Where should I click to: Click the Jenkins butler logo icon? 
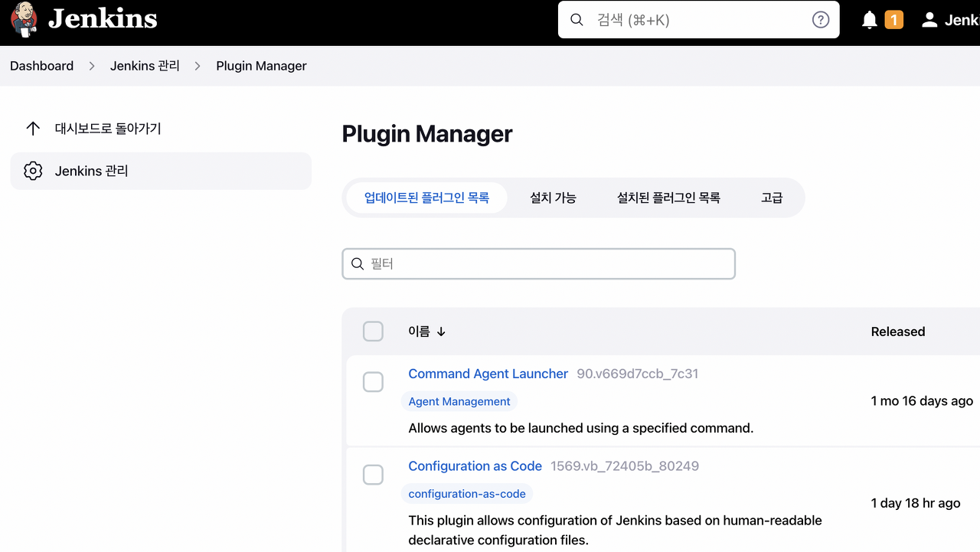pos(24,19)
